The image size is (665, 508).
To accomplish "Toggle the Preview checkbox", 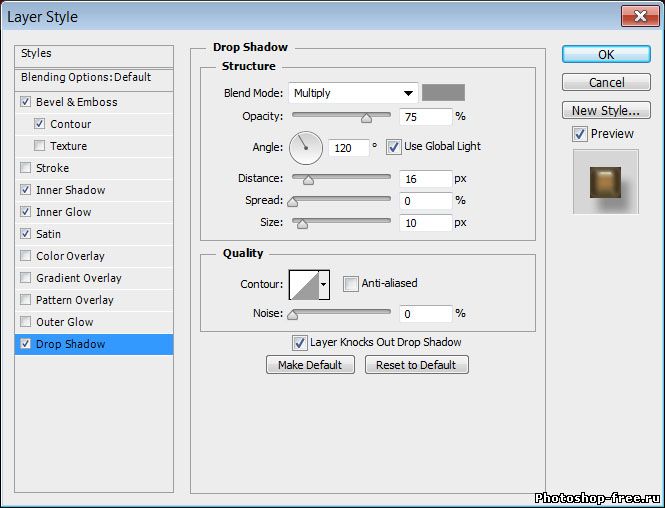I will pyautogui.click(x=579, y=134).
